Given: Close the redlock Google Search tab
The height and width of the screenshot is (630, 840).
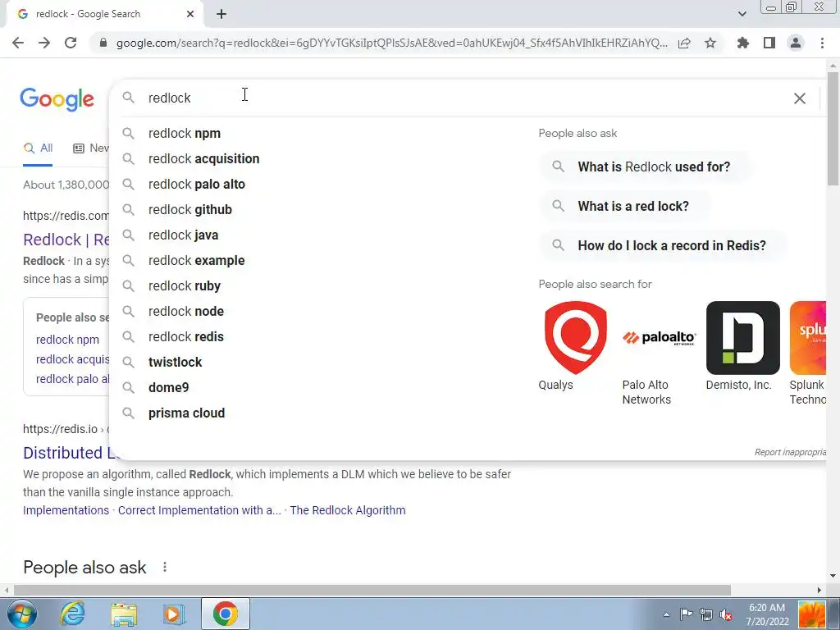Looking at the screenshot, I should (190, 15).
